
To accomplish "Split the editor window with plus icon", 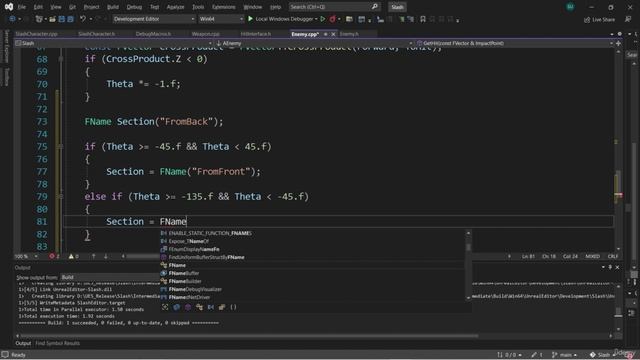I will (618, 43).
